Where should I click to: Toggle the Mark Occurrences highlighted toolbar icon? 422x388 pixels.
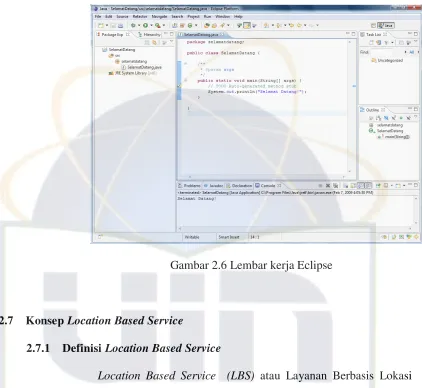coord(247,25)
